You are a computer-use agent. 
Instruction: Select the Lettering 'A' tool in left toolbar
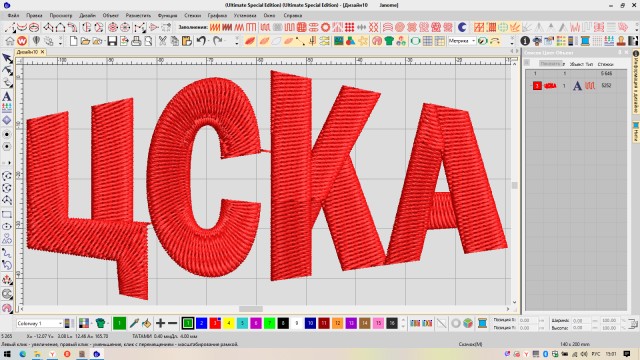[7, 97]
